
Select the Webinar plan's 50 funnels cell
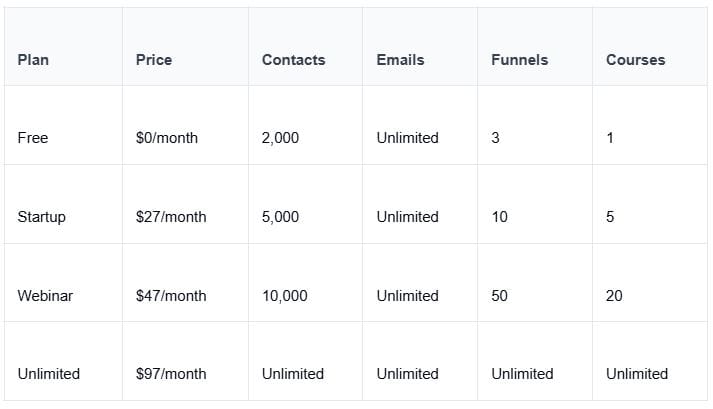499,296
